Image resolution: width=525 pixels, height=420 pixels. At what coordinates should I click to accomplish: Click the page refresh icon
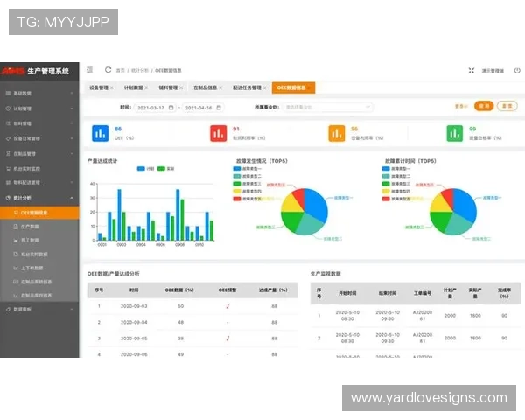pyautogui.click(x=108, y=69)
